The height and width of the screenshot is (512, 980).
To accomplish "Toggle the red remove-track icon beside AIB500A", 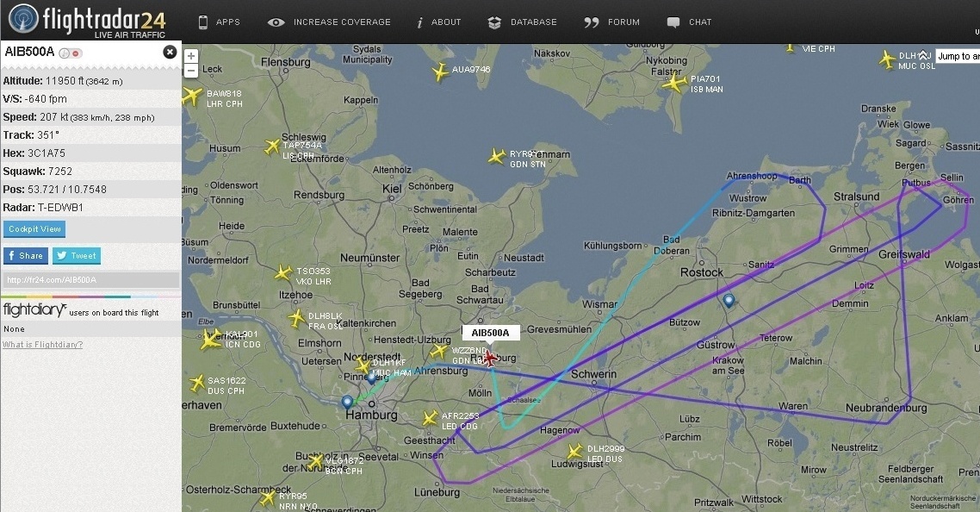I will [x=77, y=53].
